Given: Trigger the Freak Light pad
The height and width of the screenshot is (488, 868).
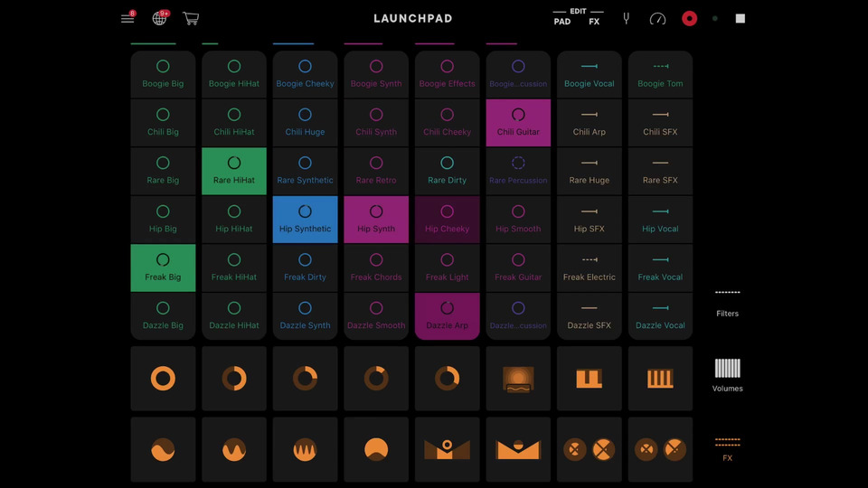Looking at the screenshot, I should point(447,267).
